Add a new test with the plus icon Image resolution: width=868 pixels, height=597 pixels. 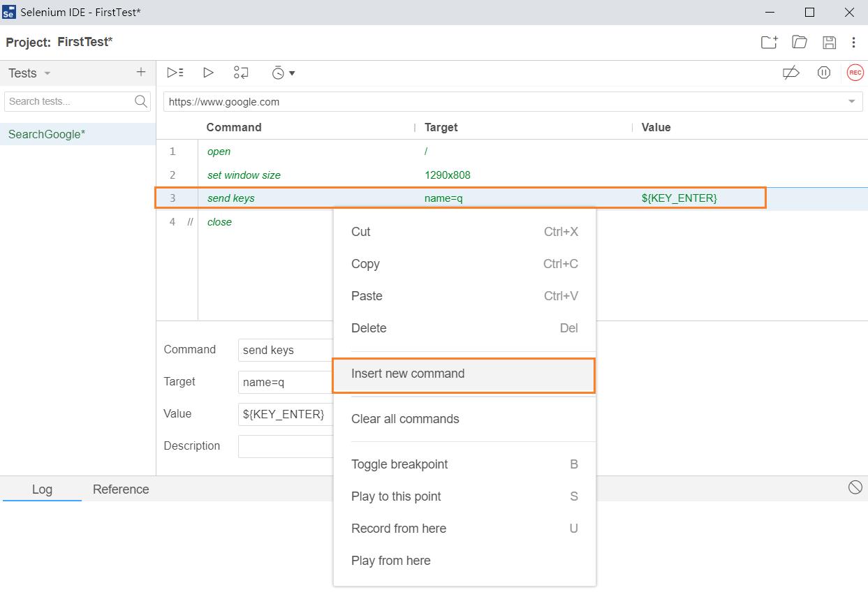(141, 72)
